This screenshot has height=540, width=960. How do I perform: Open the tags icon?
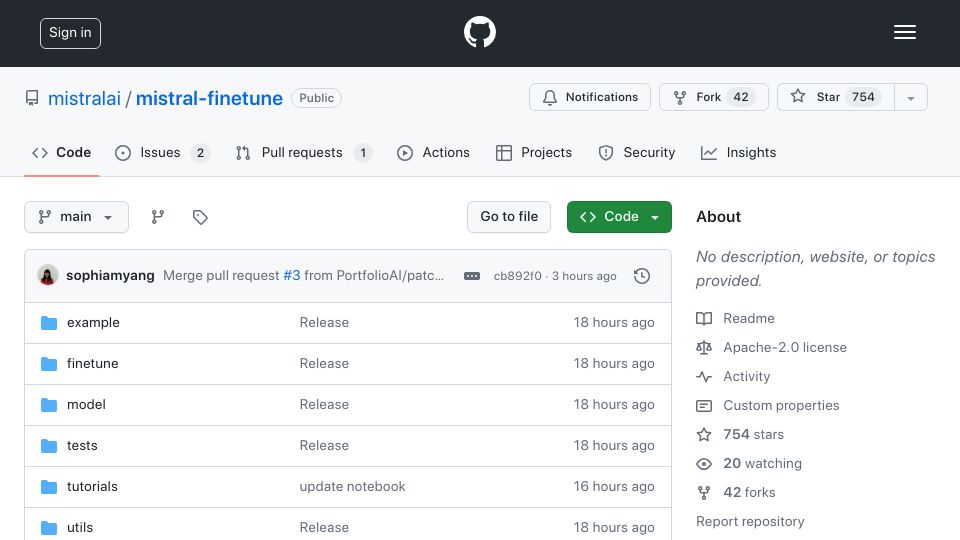(x=200, y=217)
